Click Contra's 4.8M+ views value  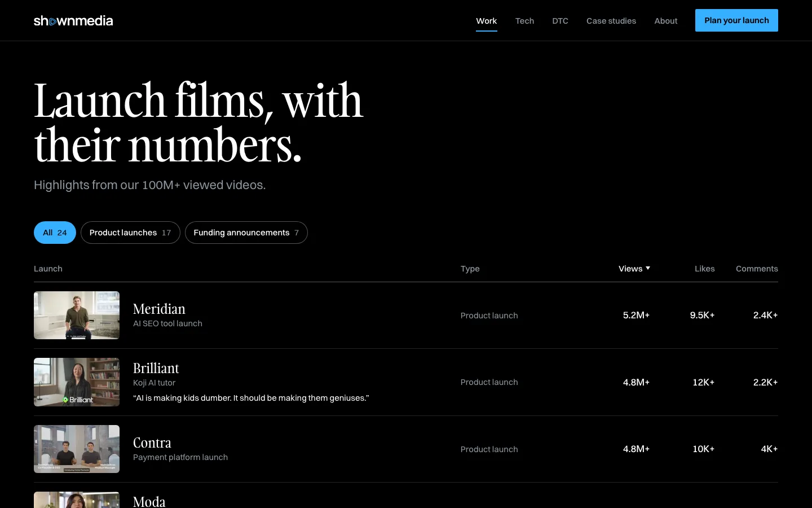click(636, 449)
